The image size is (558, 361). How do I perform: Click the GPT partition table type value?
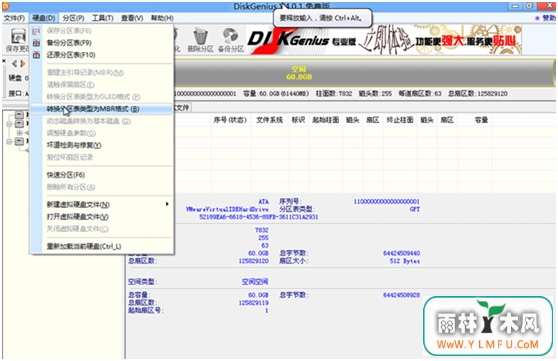click(x=415, y=209)
